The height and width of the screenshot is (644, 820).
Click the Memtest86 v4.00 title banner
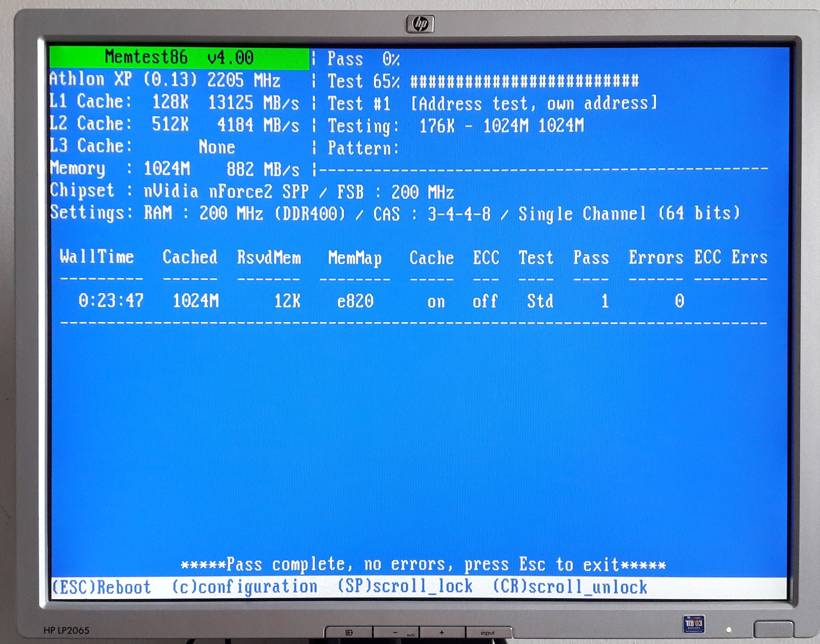tap(180, 58)
